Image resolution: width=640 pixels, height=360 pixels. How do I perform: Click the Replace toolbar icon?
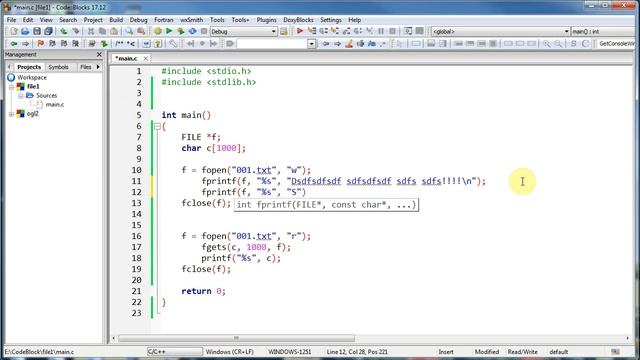point(141,31)
